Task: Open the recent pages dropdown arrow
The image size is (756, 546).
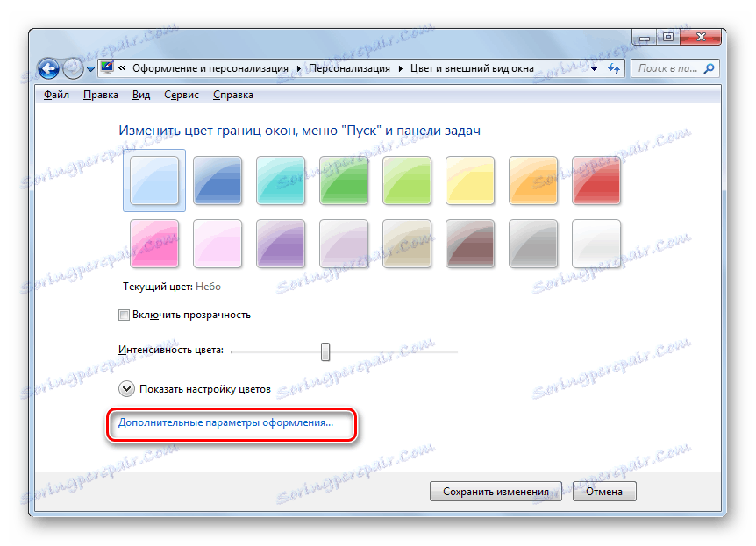Action: pyautogui.click(x=90, y=69)
